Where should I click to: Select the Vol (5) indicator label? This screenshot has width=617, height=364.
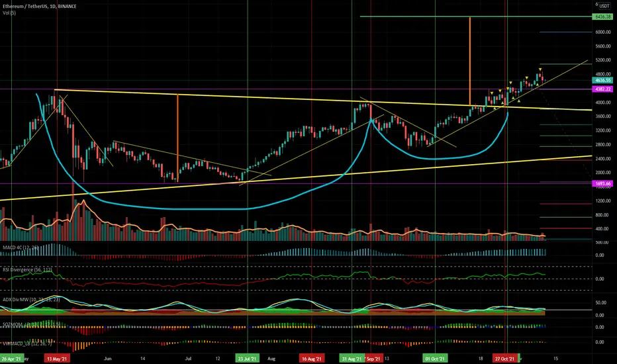pos(9,13)
